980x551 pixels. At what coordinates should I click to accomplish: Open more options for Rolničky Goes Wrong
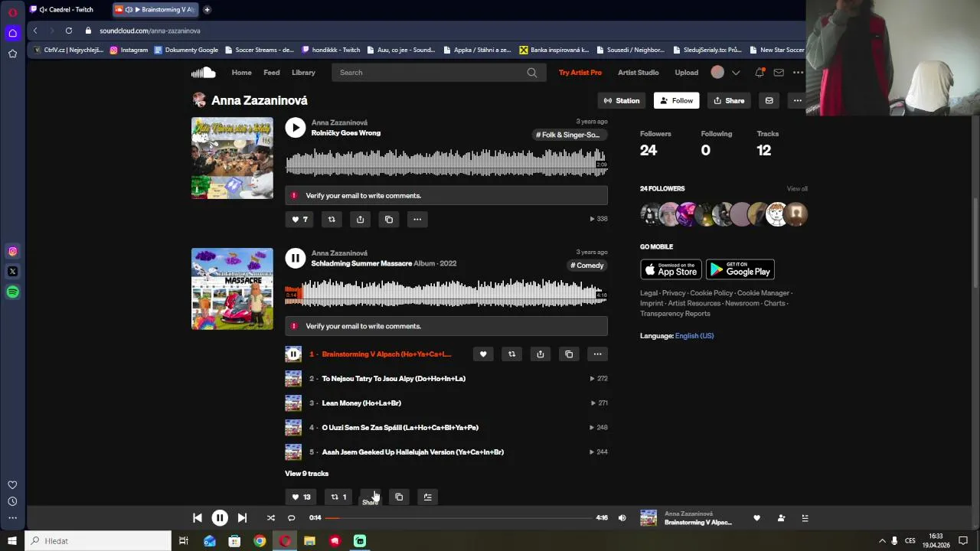[417, 220]
